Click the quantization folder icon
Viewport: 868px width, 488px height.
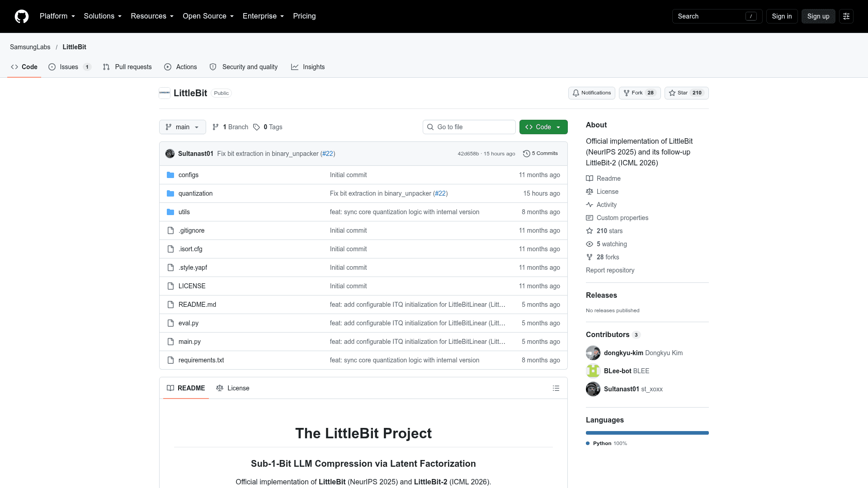pos(170,193)
